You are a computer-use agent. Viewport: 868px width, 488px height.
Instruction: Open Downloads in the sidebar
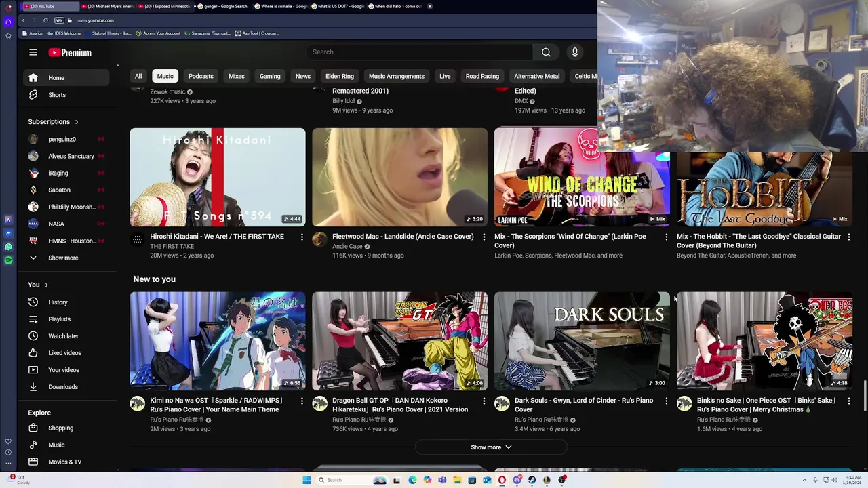point(66,387)
